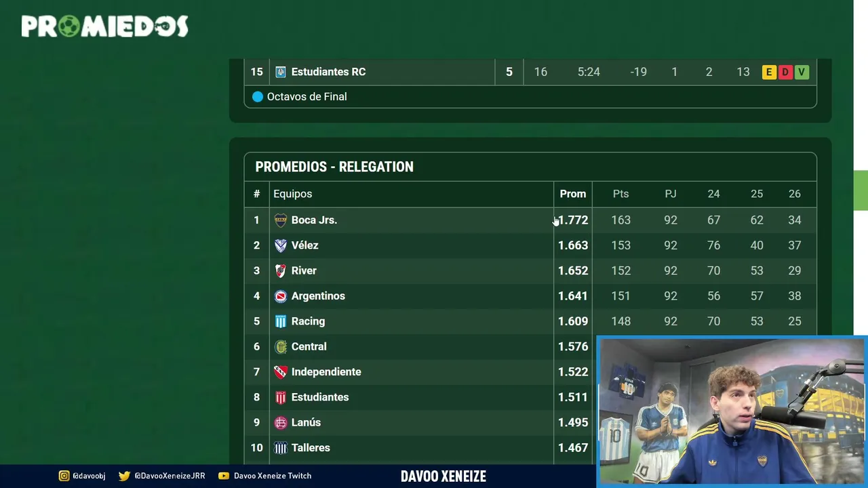Open the Lanús team link
868x488 pixels.
306,422
